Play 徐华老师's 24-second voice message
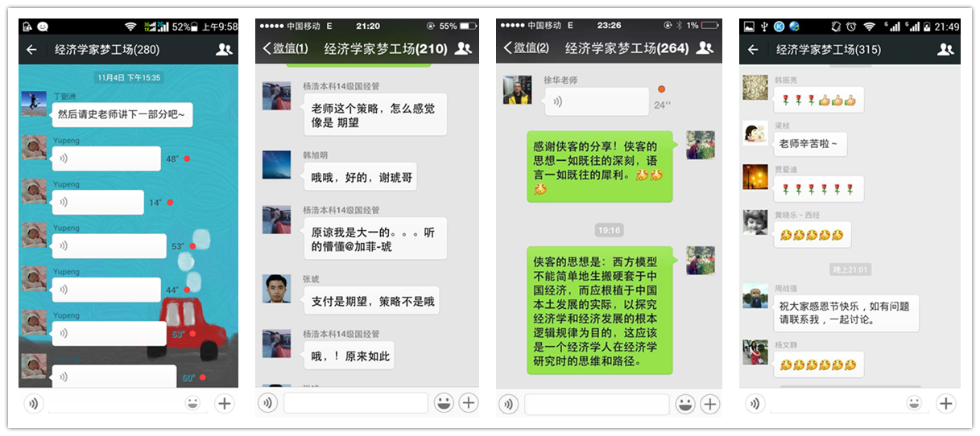 pyautogui.click(x=596, y=101)
